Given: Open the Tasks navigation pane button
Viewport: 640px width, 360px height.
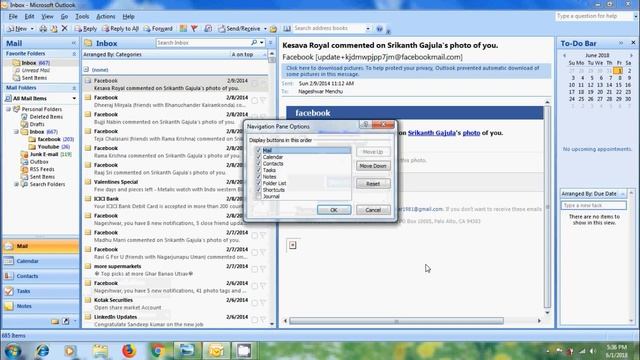Looking at the screenshot, I should coord(41,291).
